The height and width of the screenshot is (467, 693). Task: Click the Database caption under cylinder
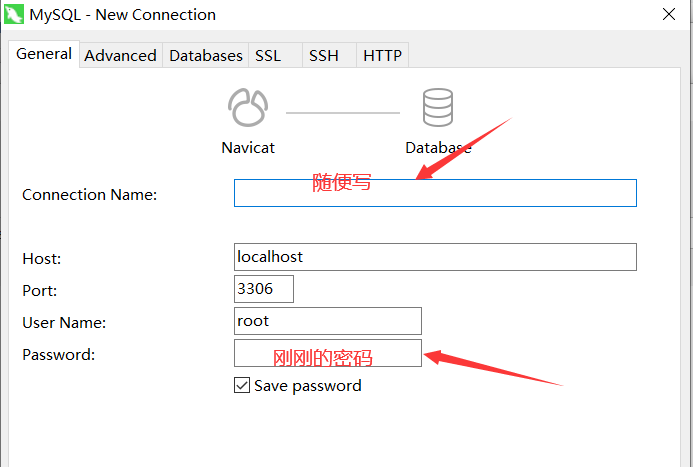pyautogui.click(x=438, y=148)
